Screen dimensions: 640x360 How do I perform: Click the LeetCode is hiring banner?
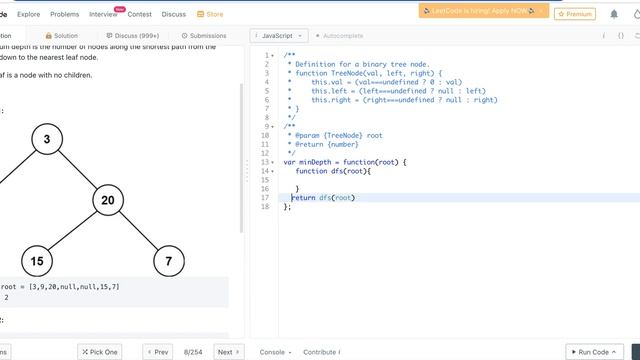tap(484, 11)
